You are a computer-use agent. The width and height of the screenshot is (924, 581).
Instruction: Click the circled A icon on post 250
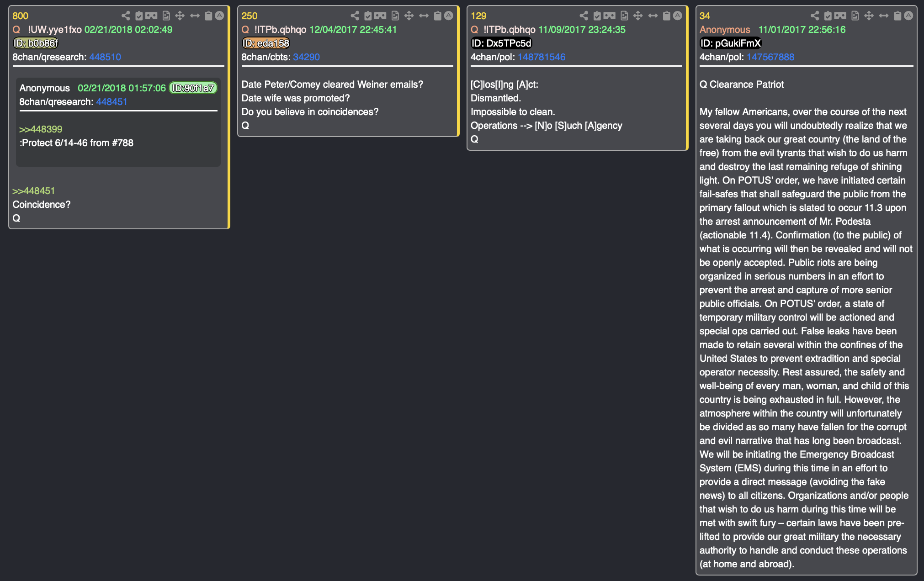pyautogui.click(x=449, y=16)
